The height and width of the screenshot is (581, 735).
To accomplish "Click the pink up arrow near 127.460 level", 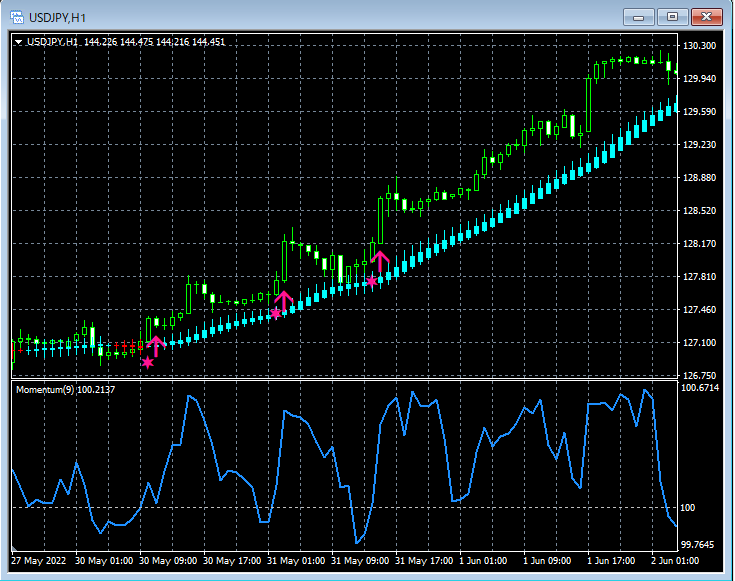I will pyautogui.click(x=284, y=302).
